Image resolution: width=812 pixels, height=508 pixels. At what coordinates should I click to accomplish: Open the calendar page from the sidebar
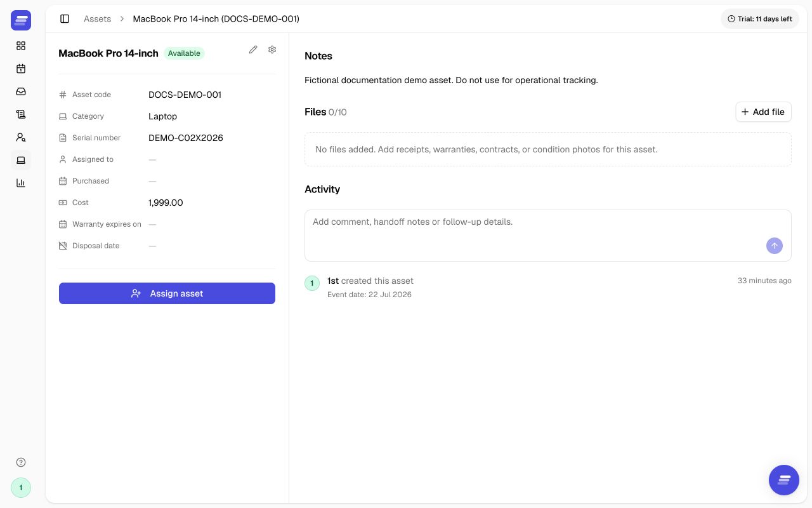(x=21, y=69)
